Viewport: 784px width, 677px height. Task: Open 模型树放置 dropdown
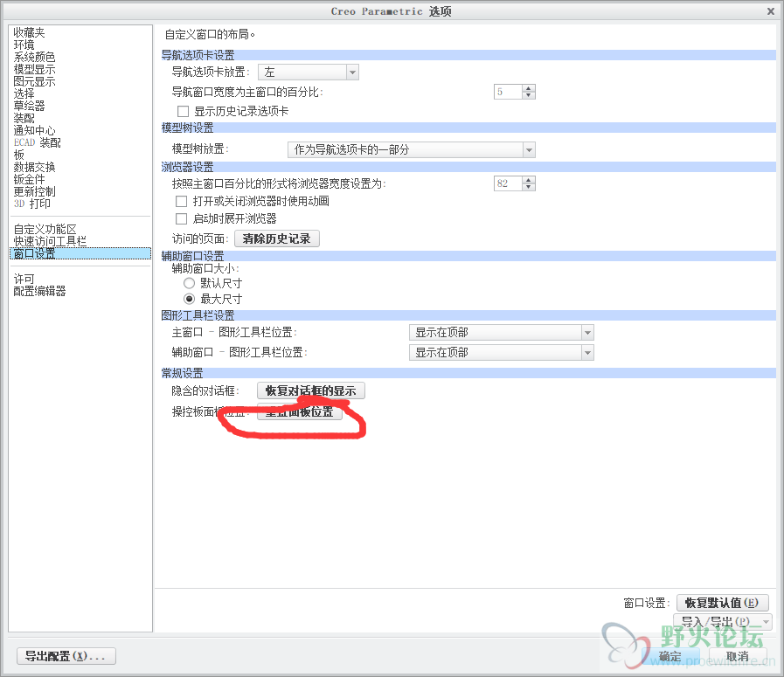coord(412,150)
